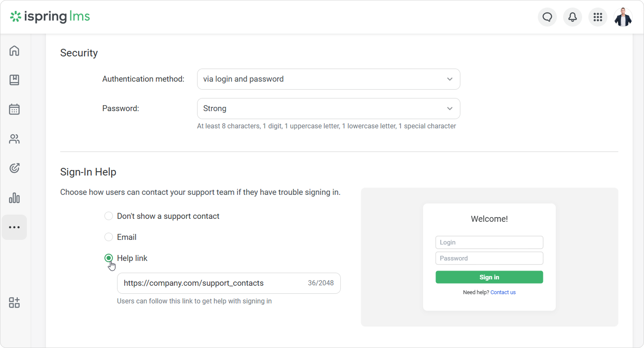
Task: Open the three-dots more menu in sidebar
Action: [x=14, y=227]
